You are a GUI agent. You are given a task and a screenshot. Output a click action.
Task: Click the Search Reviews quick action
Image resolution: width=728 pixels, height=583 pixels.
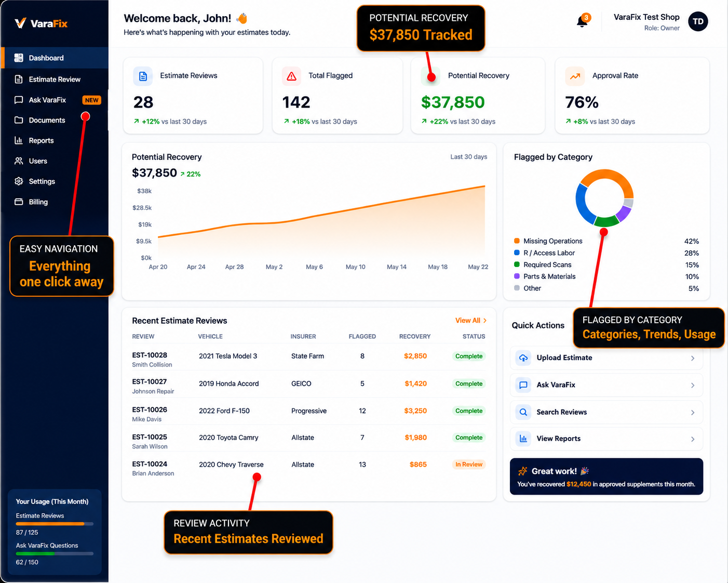tap(606, 412)
